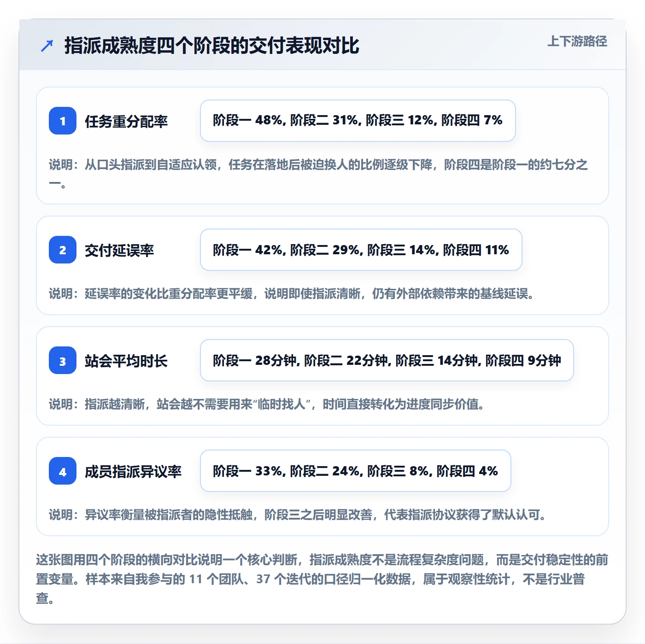
Task: Click the 上下游路径 label in header
Action: coord(577,41)
